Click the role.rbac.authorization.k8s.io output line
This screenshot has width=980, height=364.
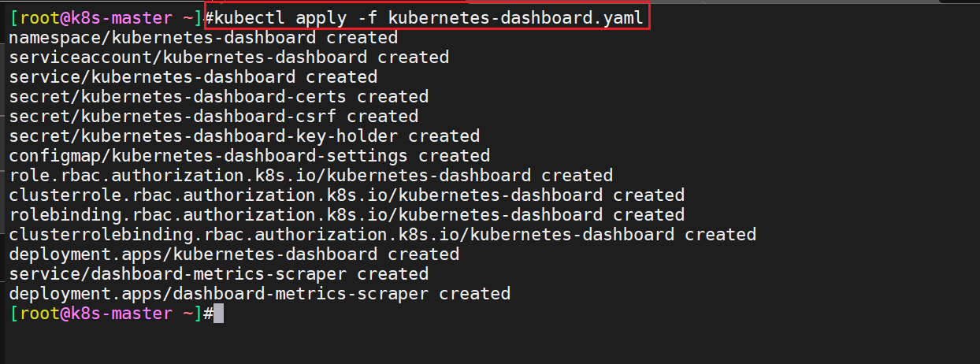[x=310, y=175]
